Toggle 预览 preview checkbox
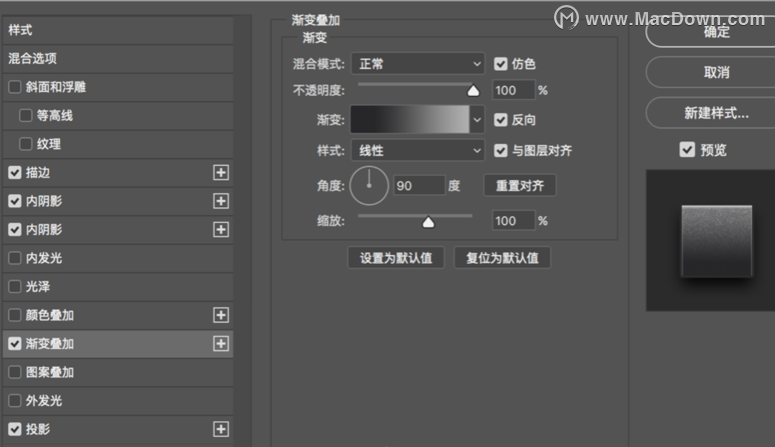This screenshot has width=775, height=447. [687, 149]
